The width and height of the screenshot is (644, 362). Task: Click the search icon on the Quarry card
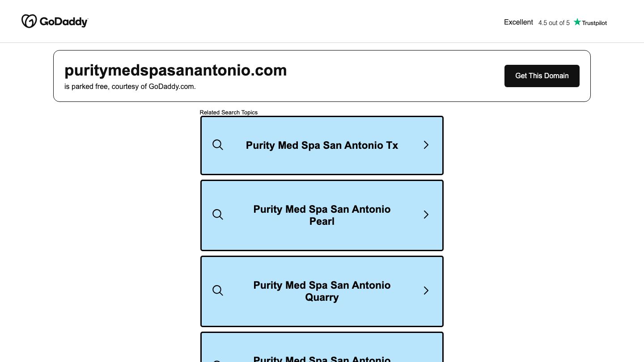[x=218, y=290]
